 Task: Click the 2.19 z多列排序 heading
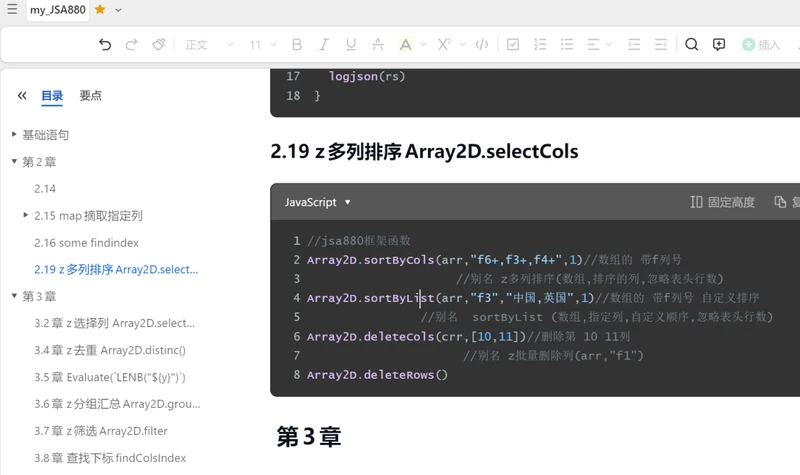[424, 152]
